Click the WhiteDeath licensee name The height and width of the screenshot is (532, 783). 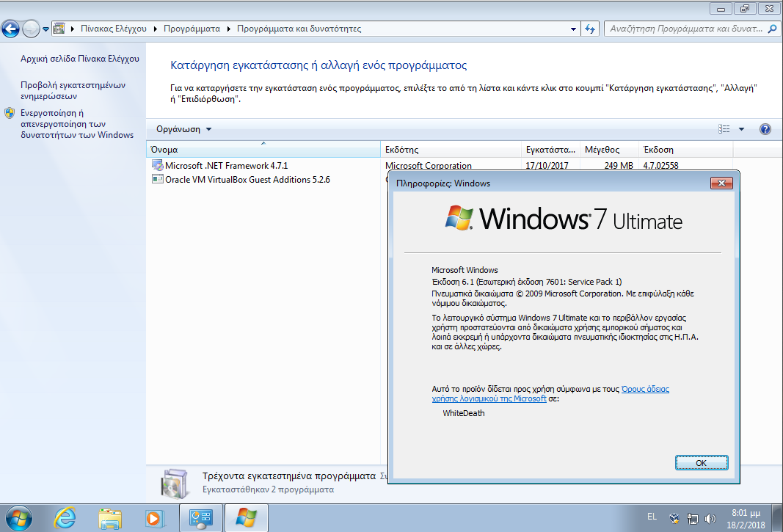click(463, 413)
